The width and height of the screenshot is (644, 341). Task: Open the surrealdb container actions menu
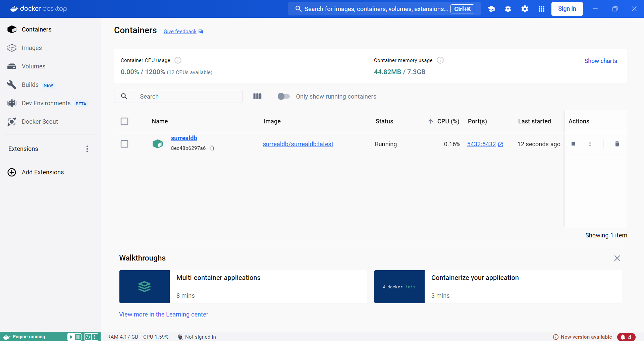[x=590, y=144]
